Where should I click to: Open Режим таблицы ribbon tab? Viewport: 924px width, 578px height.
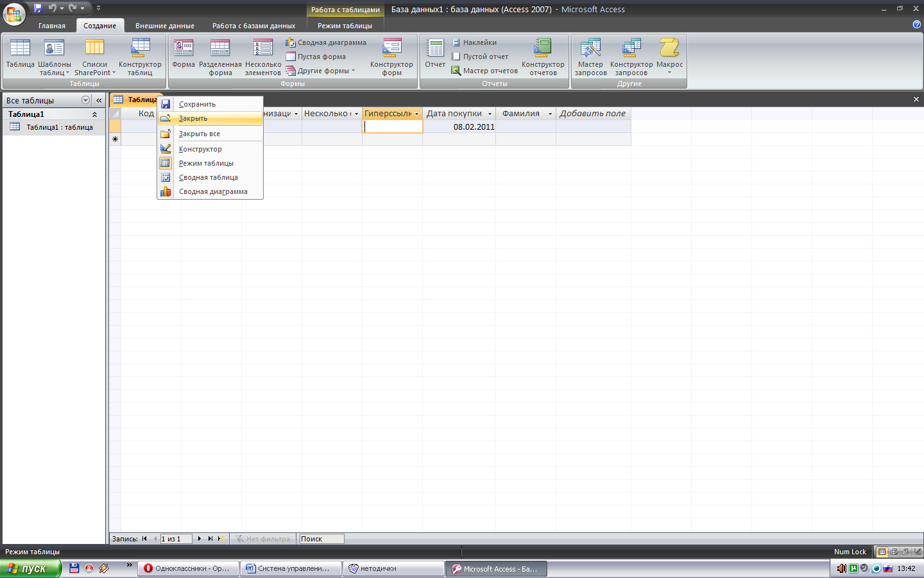click(345, 26)
